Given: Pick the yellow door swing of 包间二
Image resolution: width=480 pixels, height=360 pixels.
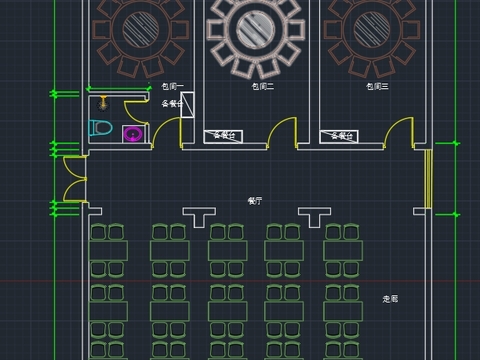Looking at the screenshot, I should [x=282, y=133].
